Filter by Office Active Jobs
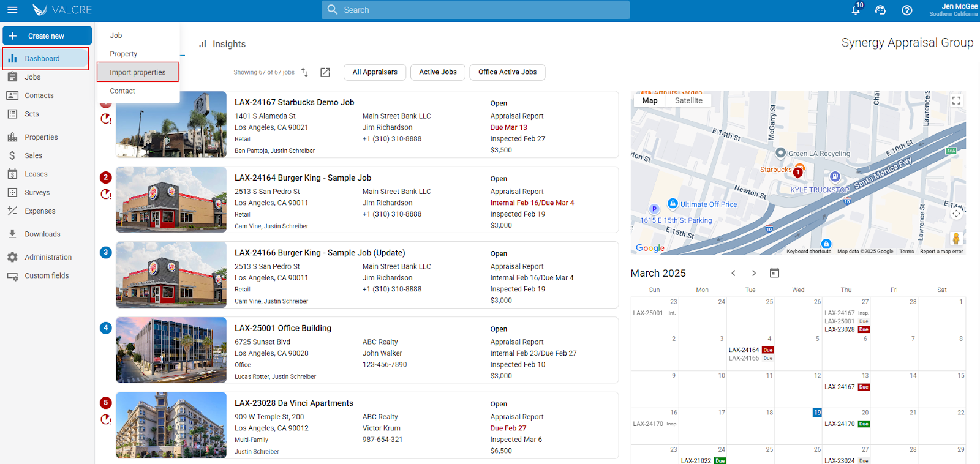This screenshot has height=464, width=980. [x=507, y=72]
